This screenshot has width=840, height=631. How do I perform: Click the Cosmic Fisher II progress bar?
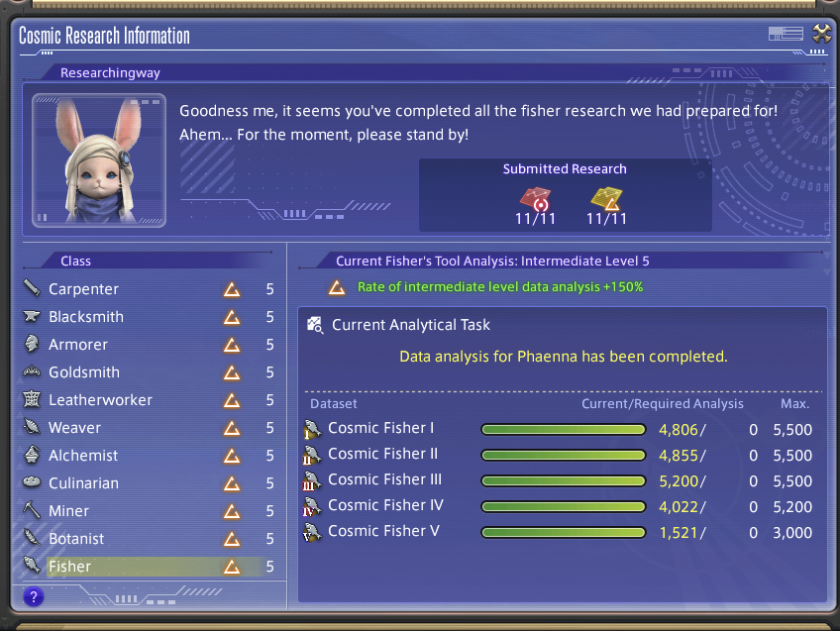click(x=564, y=456)
